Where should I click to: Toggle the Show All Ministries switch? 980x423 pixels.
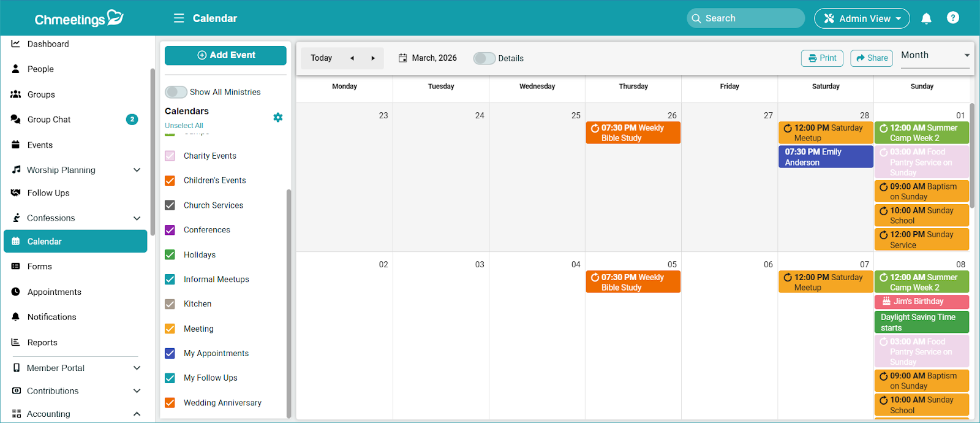click(x=176, y=92)
